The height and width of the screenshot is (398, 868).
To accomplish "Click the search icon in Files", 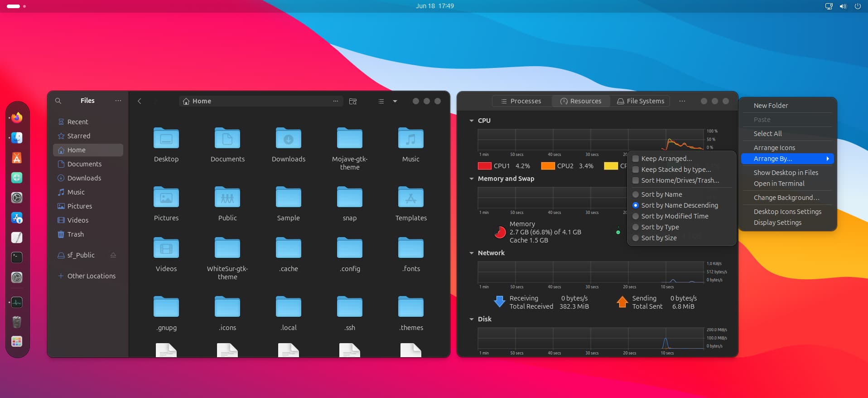I will 58,101.
